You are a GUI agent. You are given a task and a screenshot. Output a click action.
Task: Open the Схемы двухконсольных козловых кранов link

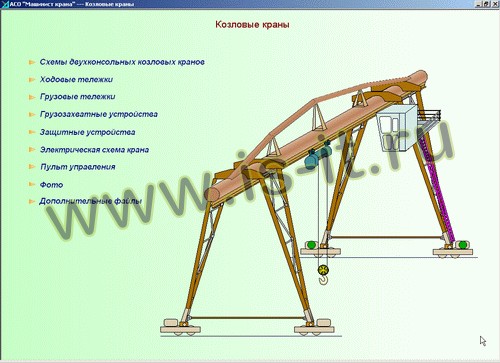[x=122, y=62]
